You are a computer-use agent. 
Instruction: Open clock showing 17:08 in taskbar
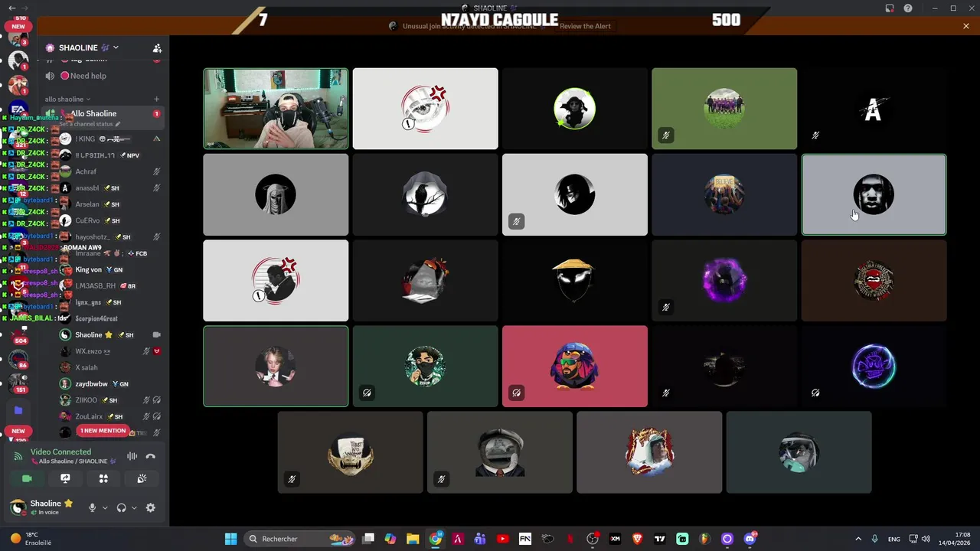tap(955, 539)
